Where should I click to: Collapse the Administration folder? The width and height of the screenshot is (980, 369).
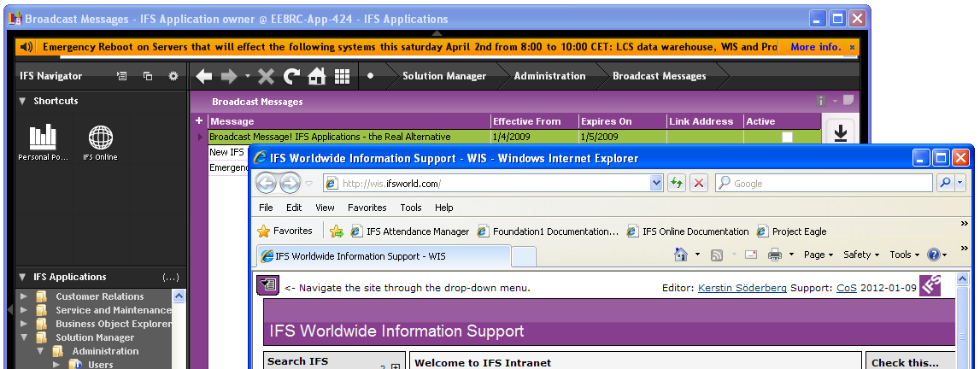[40, 352]
